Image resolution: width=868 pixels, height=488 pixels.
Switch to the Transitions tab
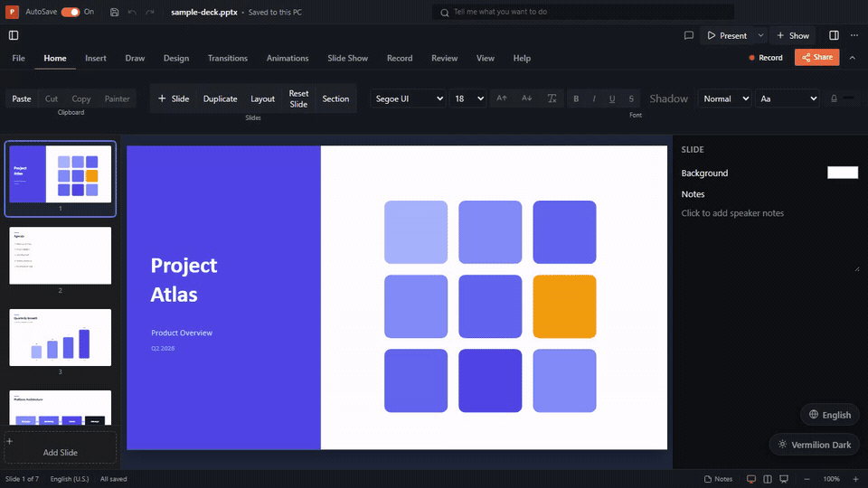[228, 58]
